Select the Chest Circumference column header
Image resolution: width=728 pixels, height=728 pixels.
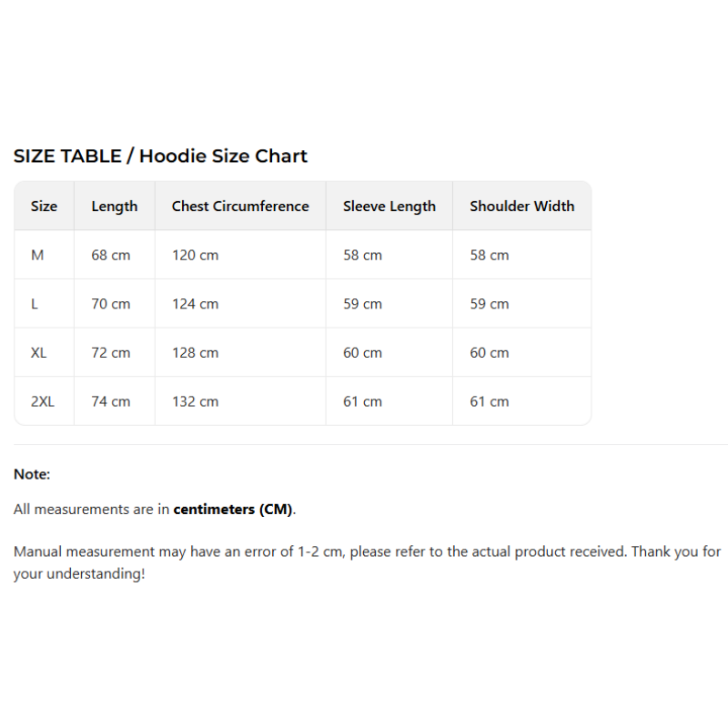coord(240,206)
